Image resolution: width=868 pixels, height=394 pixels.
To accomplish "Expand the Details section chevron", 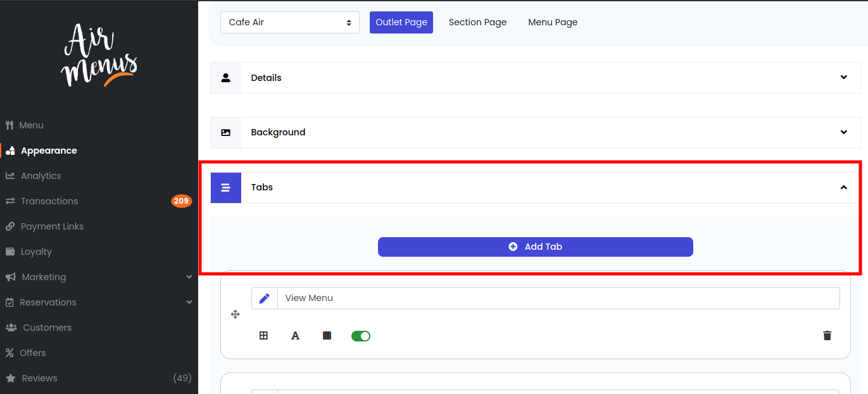I will [844, 77].
